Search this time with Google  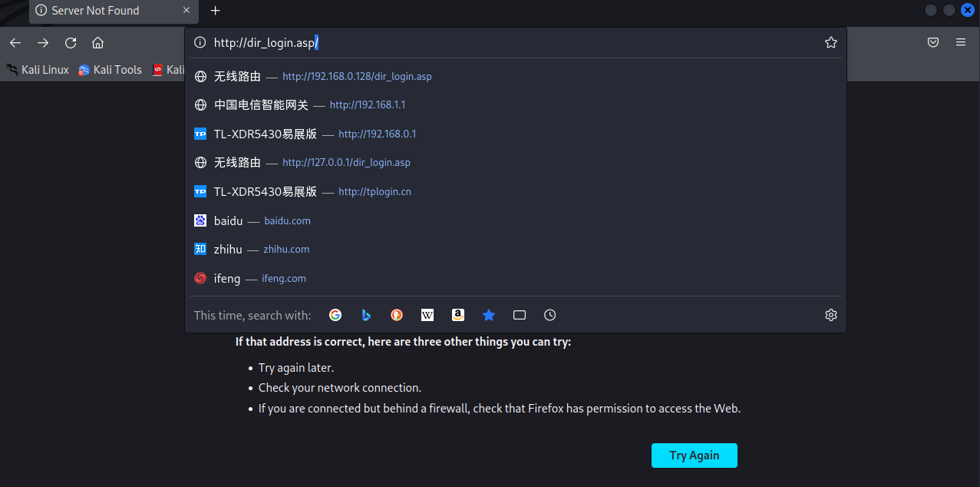[x=335, y=315]
